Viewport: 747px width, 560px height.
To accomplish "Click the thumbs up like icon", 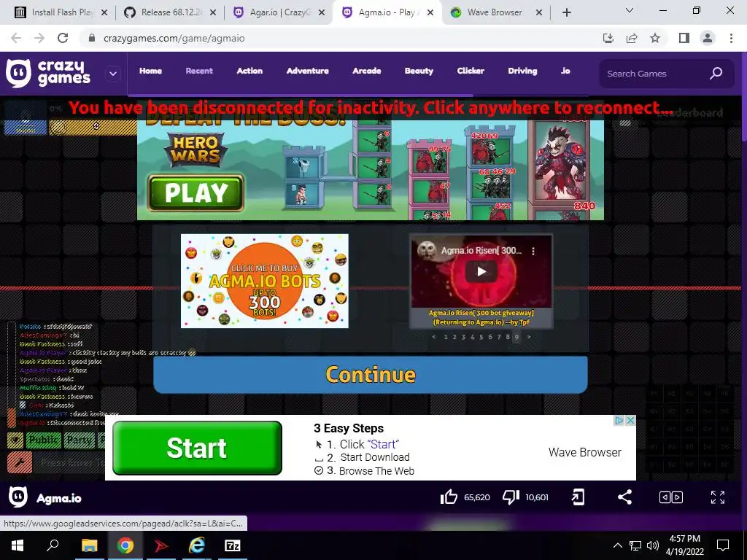I will coord(449,497).
